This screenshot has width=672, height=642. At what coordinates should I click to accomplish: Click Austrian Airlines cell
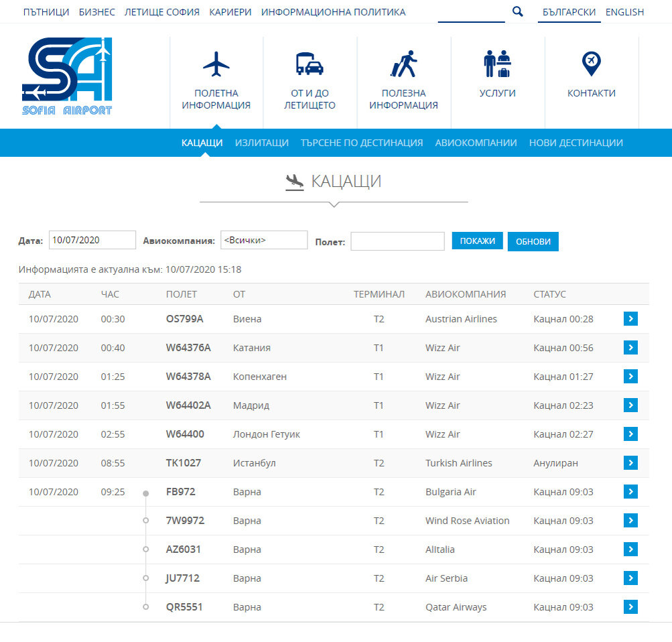pyautogui.click(x=461, y=319)
